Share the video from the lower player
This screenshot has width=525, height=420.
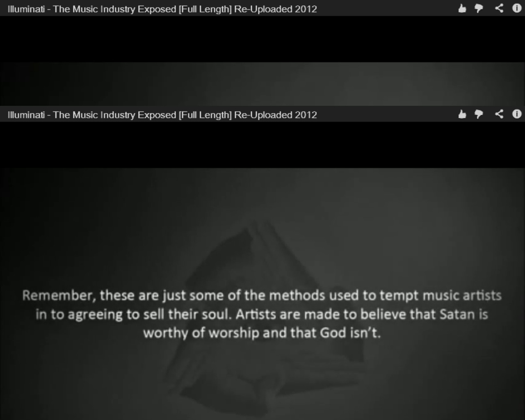coord(499,114)
